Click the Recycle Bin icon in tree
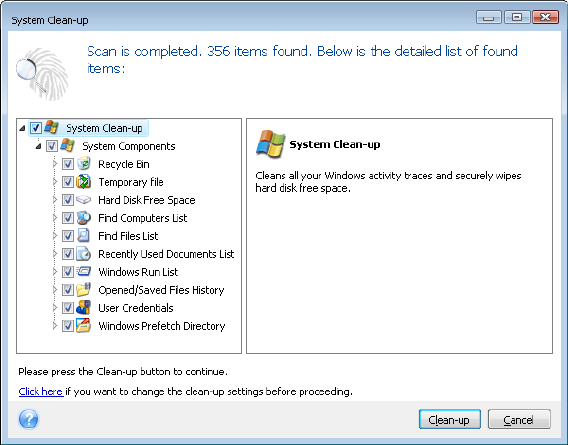The width and height of the screenshot is (568, 445). pyautogui.click(x=84, y=164)
